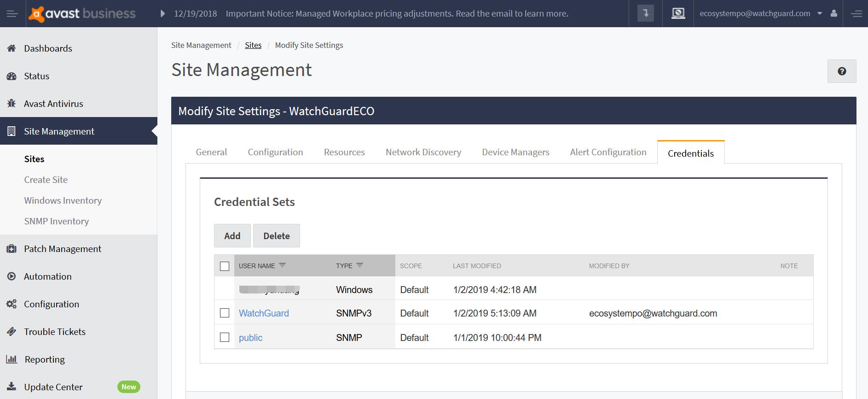Click the Modified By column header

[x=609, y=266]
